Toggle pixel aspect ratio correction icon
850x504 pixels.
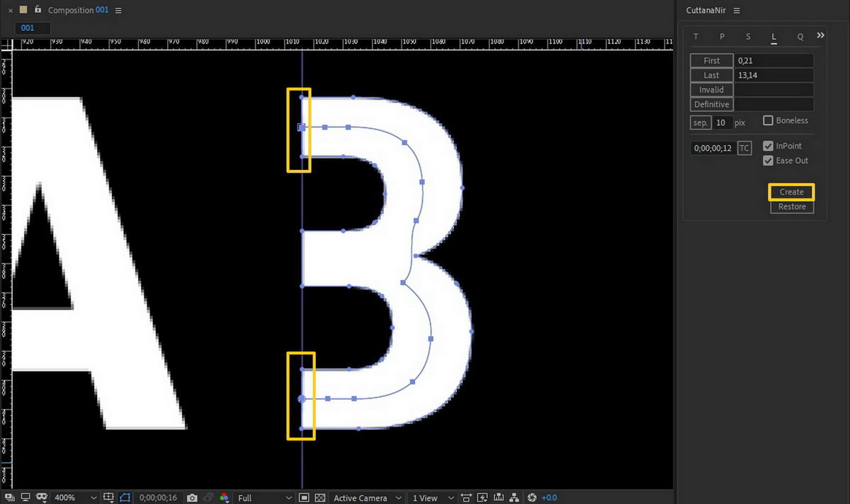tap(466, 498)
